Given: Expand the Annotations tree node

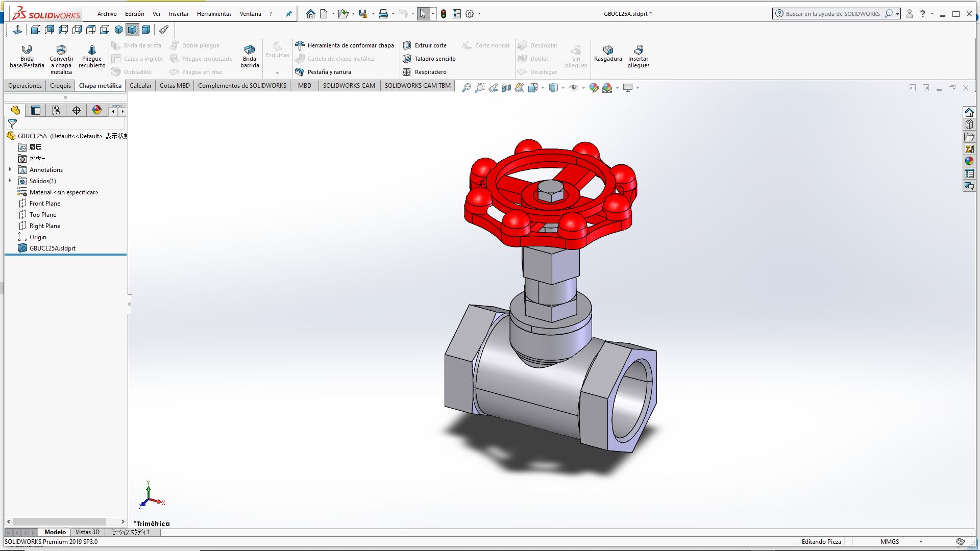Looking at the screenshot, I should [x=10, y=169].
